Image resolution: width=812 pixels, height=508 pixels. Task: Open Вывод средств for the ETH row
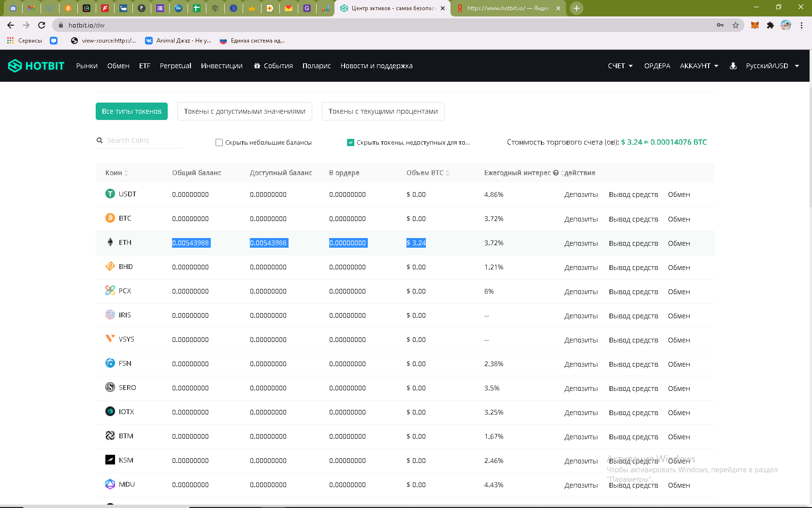634,243
